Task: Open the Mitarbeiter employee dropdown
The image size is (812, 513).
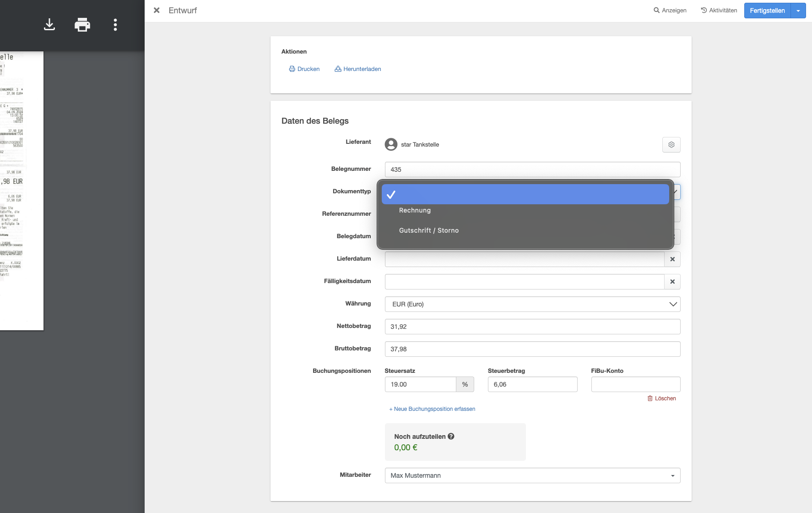Action: pos(532,475)
